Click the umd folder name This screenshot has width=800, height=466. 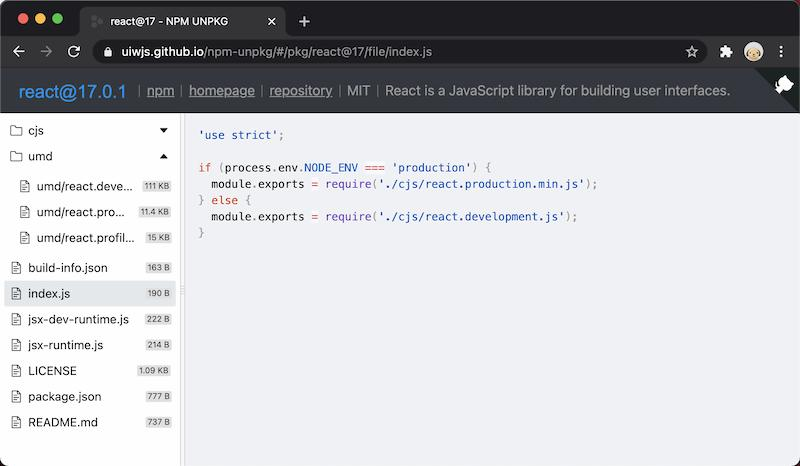40,156
